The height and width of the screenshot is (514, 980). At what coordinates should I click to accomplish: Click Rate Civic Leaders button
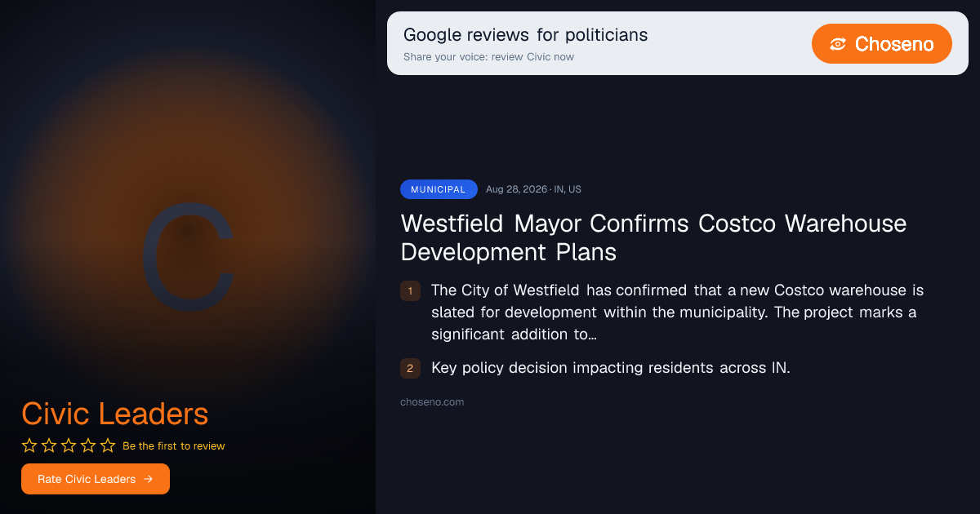[96, 479]
